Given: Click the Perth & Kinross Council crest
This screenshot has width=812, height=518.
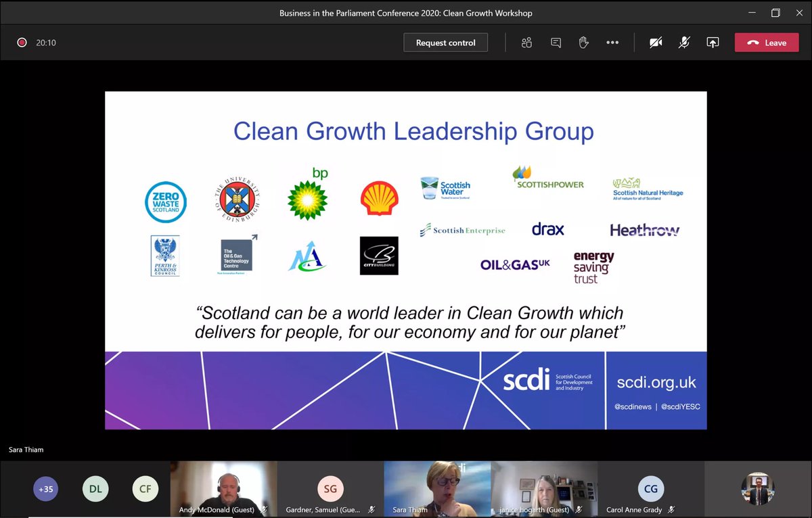Looking at the screenshot, I should tap(165, 256).
